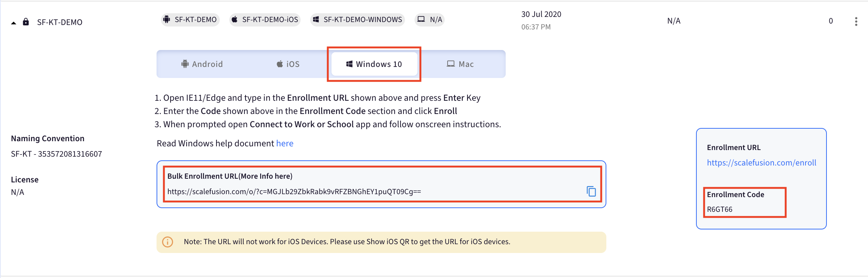The width and height of the screenshot is (868, 278).
Task: Click the naming convention value SF-KT - 353572081316607
Action: [x=57, y=154]
